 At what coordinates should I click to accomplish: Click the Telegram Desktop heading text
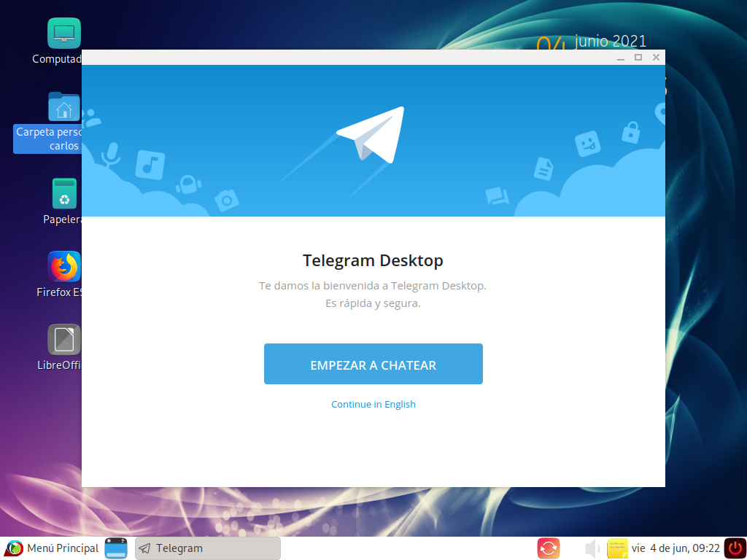pos(373,260)
